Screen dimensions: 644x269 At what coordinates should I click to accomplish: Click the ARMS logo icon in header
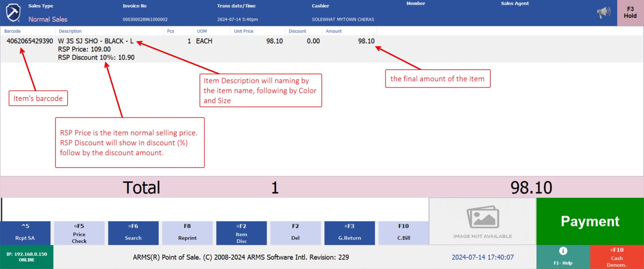pyautogui.click(x=13, y=13)
